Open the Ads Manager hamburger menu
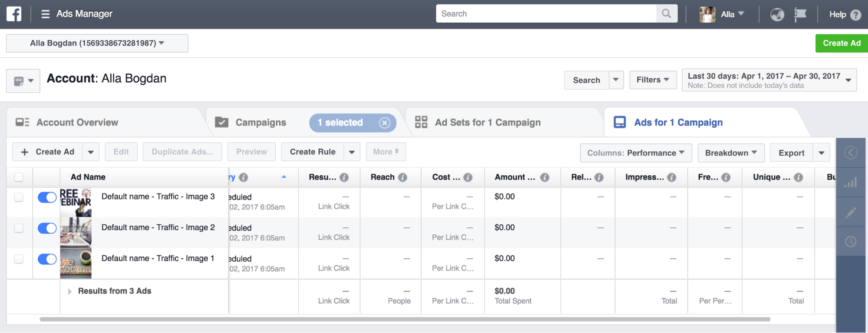The width and height of the screenshot is (868, 333). [45, 14]
